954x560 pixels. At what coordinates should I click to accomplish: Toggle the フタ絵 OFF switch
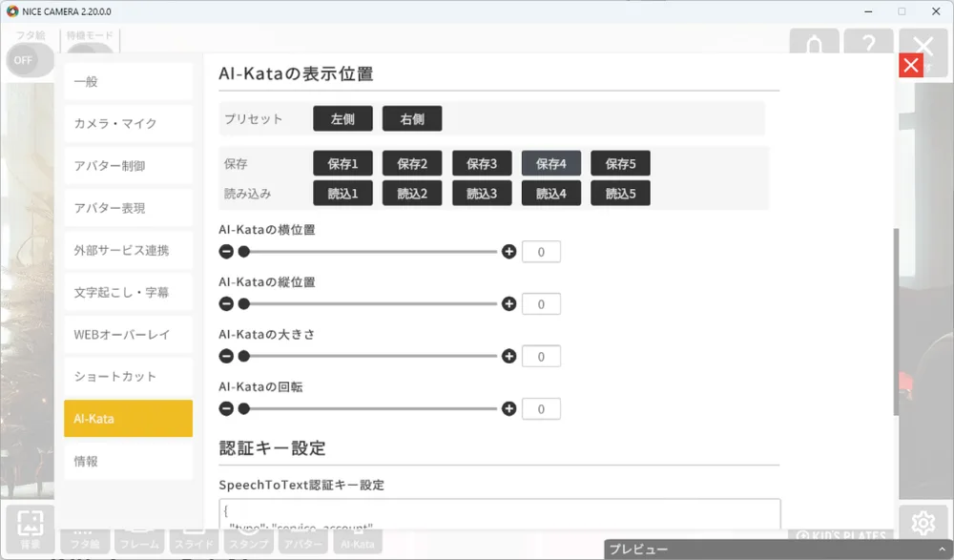30,60
